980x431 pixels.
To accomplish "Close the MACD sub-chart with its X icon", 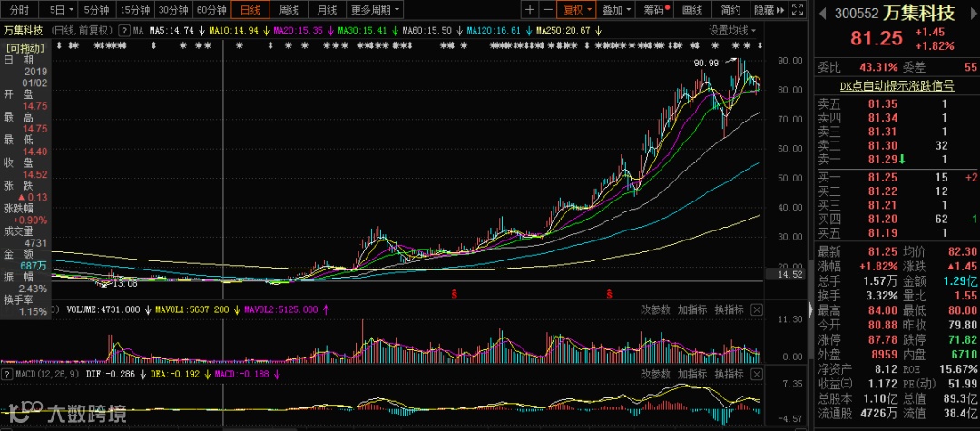I will coord(756,374).
